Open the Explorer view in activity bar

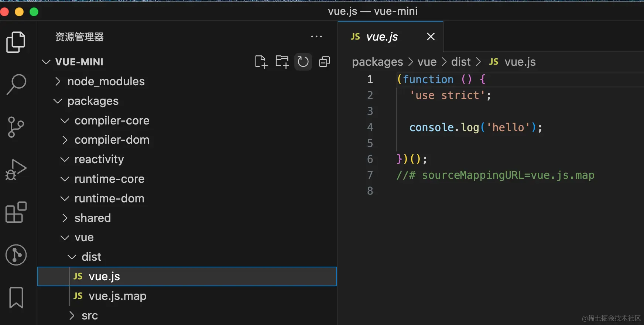coord(16,42)
